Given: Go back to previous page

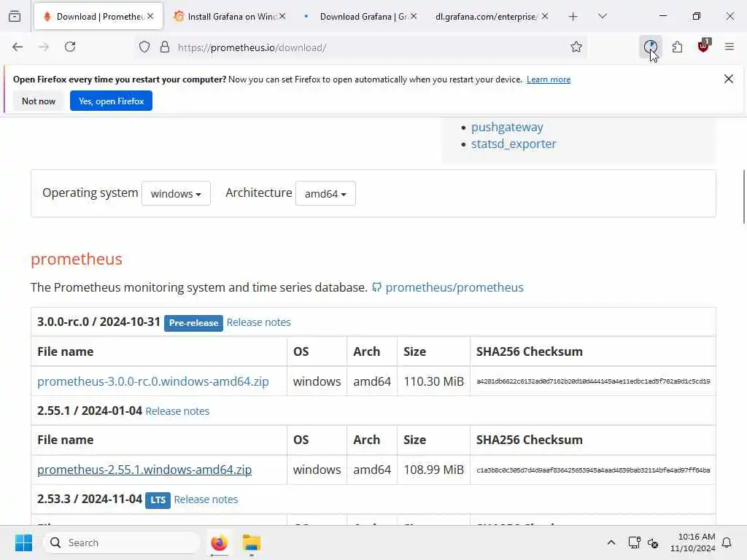Looking at the screenshot, I should coord(18,47).
